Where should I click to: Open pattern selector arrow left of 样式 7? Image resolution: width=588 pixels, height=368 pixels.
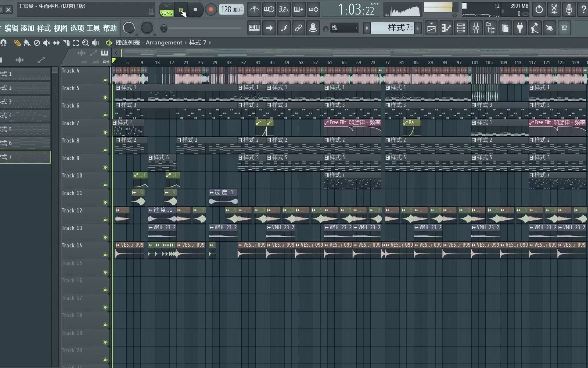tap(367, 28)
